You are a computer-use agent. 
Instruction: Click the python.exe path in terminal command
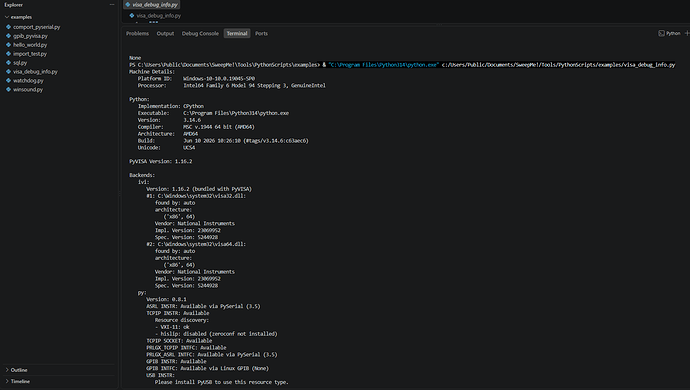coord(383,65)
